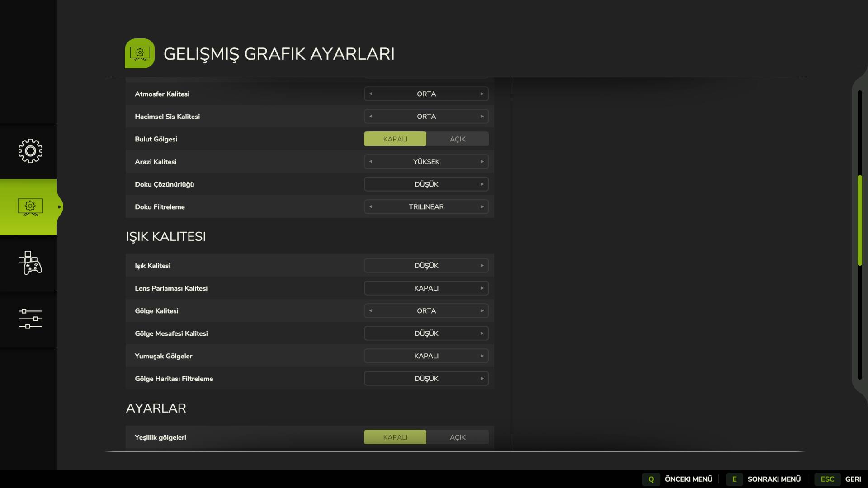This screenshot has width=868, height=488.
Task: Lower Gölge Kalitesi with left arrow
Action: (x=371, y=311)
